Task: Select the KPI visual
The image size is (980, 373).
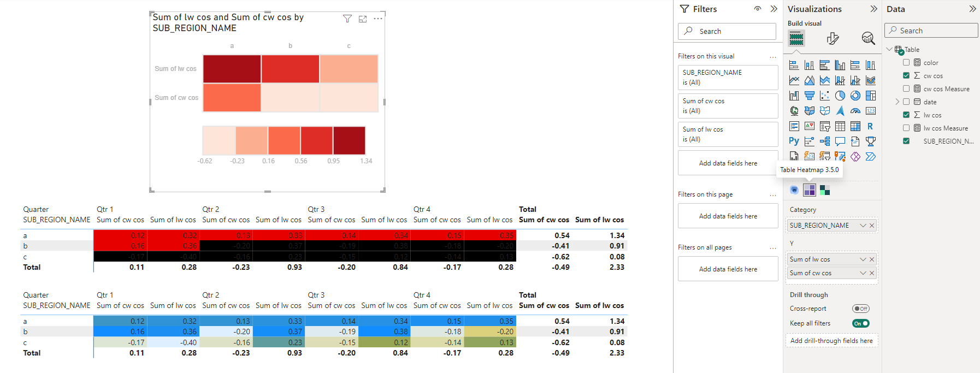Action: pos(810,126)
